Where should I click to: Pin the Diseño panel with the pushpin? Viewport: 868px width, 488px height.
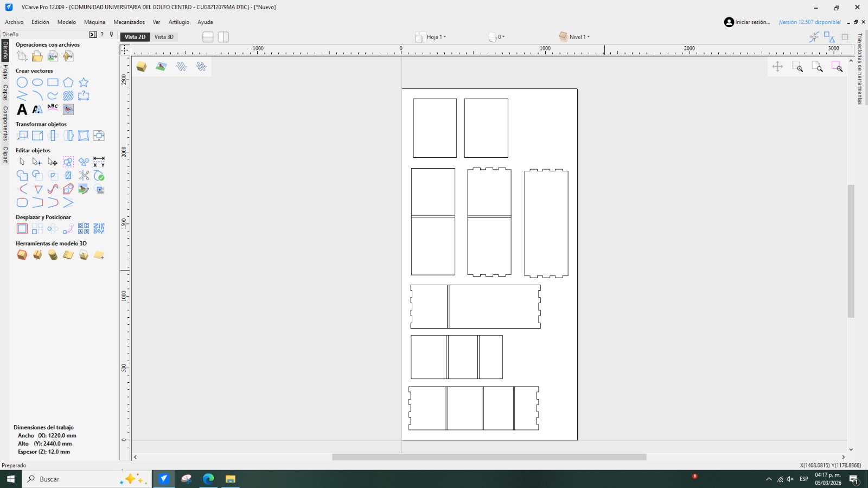(x=111, y=35)
